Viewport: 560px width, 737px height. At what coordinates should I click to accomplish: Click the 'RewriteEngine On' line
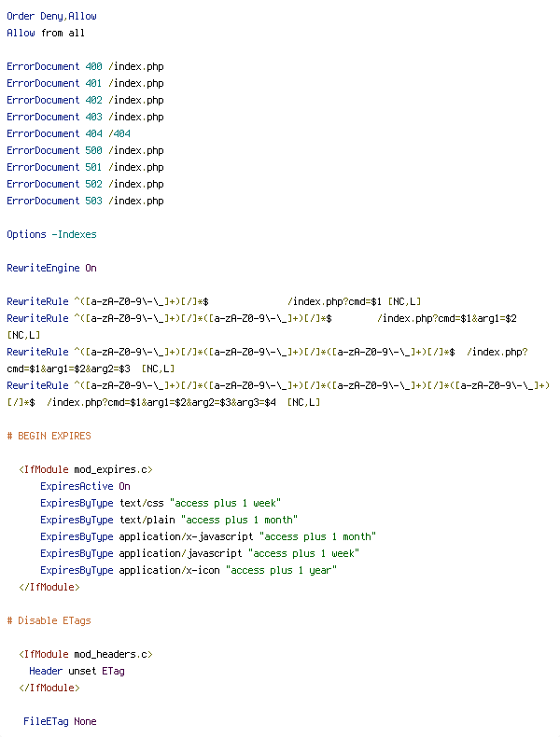click(x=51, y=268)
